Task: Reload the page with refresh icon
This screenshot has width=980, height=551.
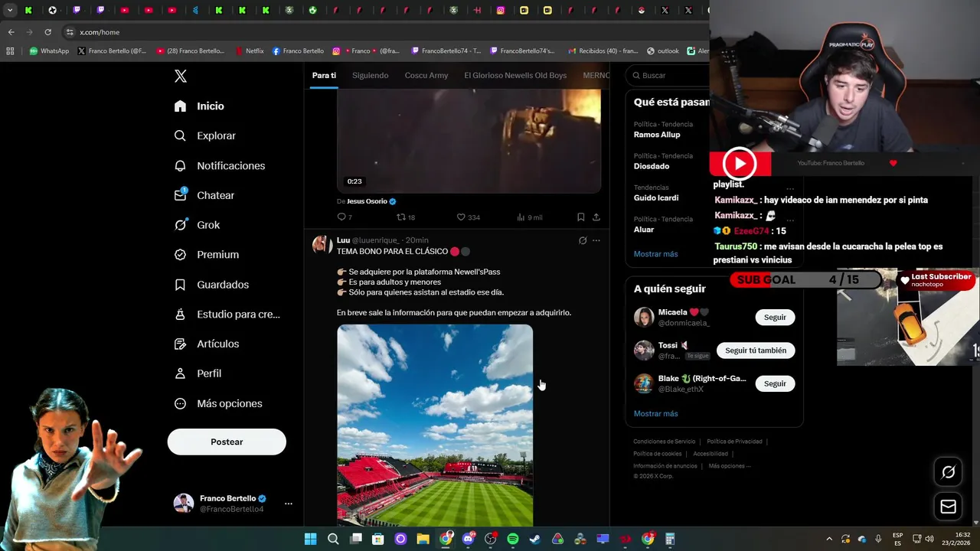Action: pos(47,32)
